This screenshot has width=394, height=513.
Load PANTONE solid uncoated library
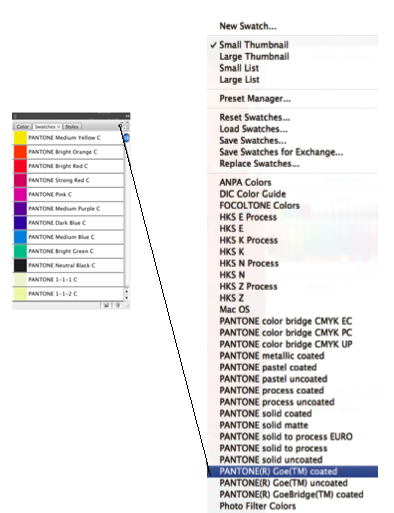click(271, 460)
